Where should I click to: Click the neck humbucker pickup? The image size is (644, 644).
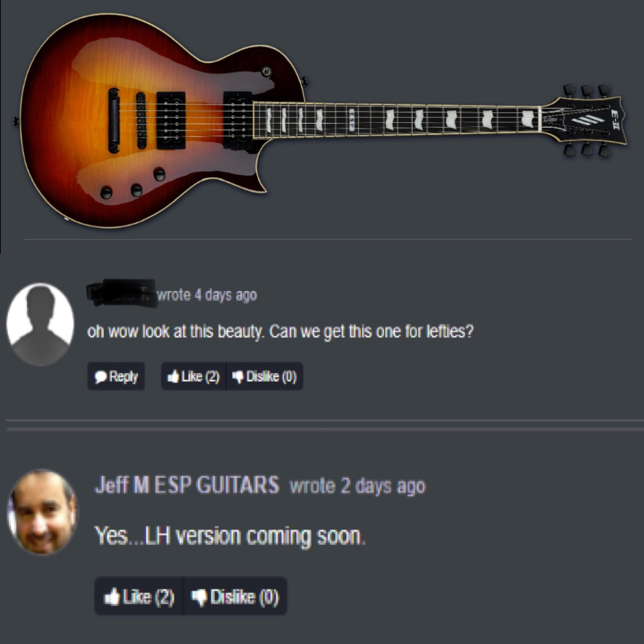(x=238, y=120)
